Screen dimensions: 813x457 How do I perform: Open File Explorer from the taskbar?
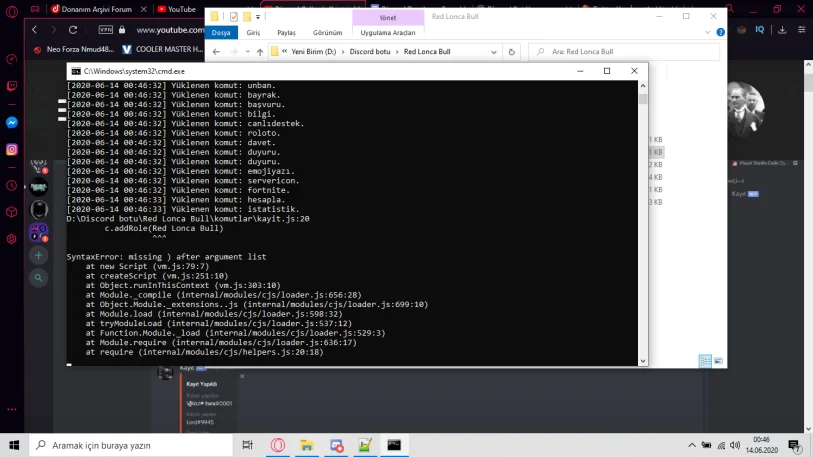[306, 445]
